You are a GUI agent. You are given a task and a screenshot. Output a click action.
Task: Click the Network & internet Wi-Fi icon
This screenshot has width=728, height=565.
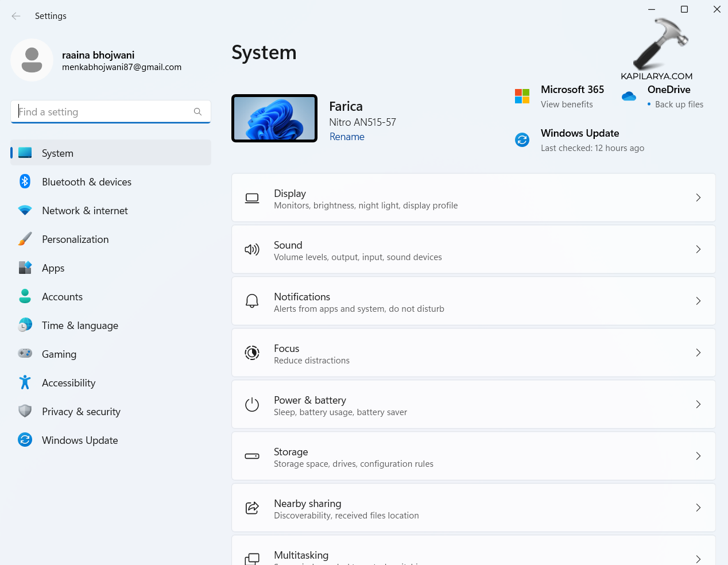click(x=25, y=210)
